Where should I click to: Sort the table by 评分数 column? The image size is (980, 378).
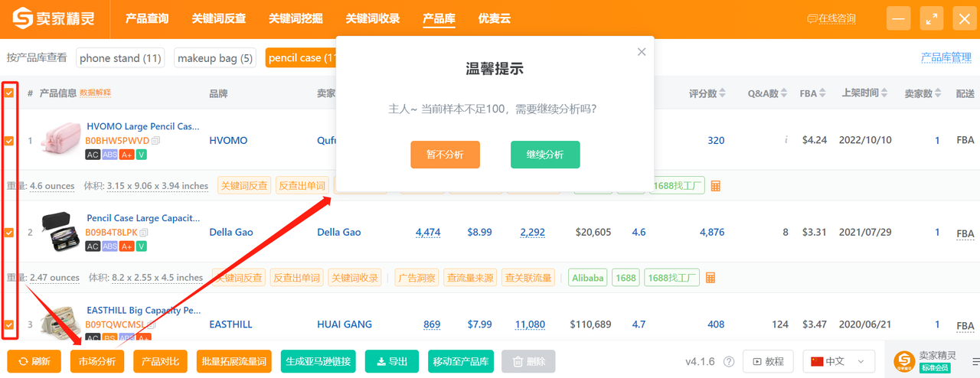tap(707, 93)
